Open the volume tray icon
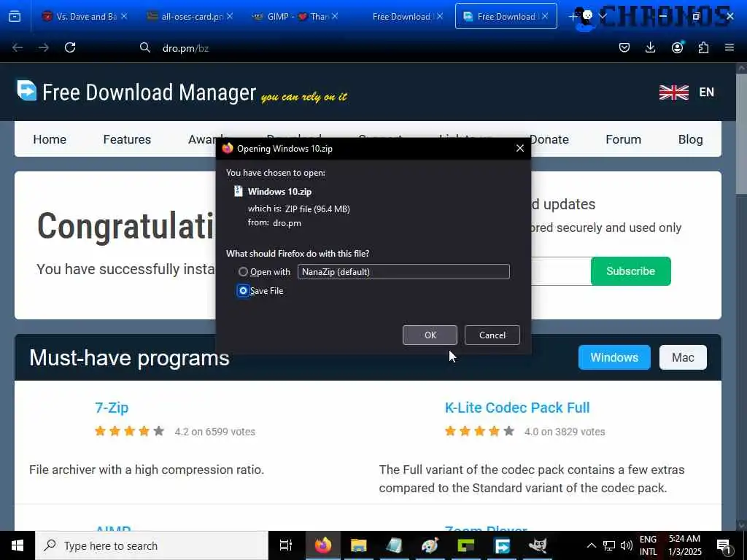This screenshot has height=560, width=747. tap(627, 545)
